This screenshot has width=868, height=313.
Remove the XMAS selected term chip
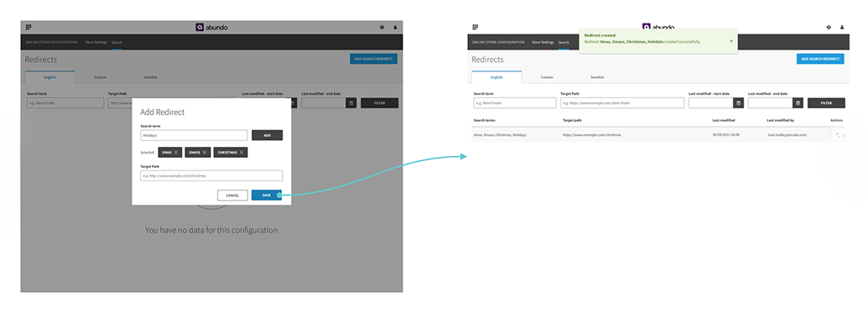click(175, 152)
